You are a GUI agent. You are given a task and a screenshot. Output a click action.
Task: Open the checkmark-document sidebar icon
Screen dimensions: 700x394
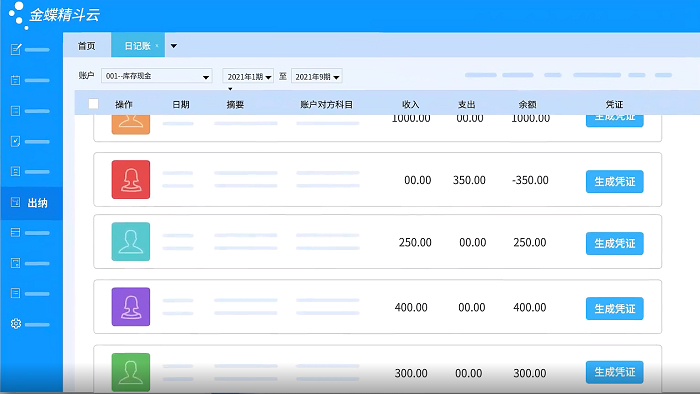16,141
